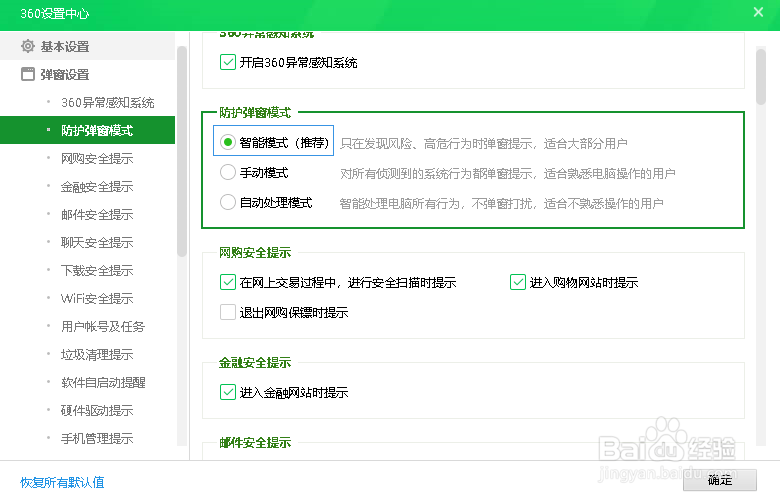Select 防护弹窗模式 in the sidebar
The height and width of the screenshot is (500, 780).
tap(88, 130)
